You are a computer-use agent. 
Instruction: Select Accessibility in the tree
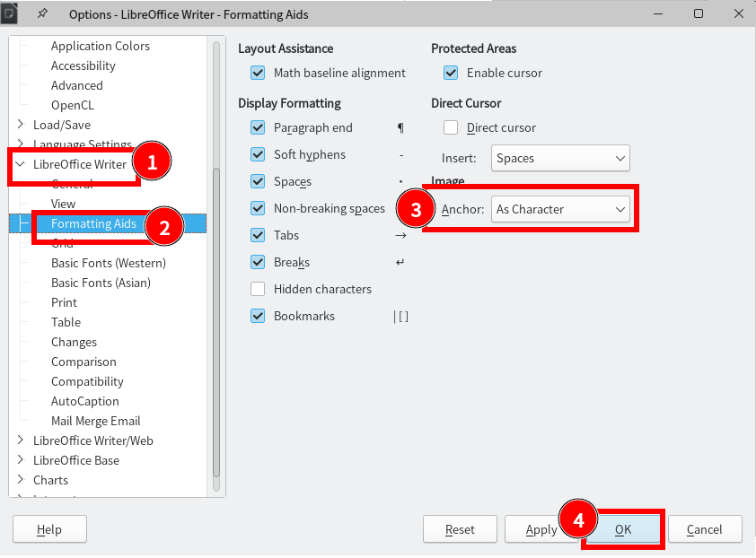point(84,66)
